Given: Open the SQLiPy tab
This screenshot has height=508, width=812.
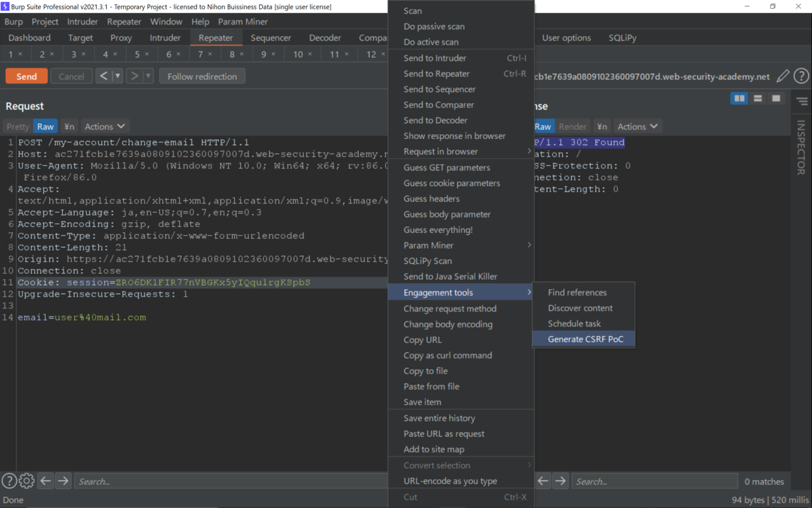Looking at the screenshot, I should pyautogui.click(x=622, y=38).
